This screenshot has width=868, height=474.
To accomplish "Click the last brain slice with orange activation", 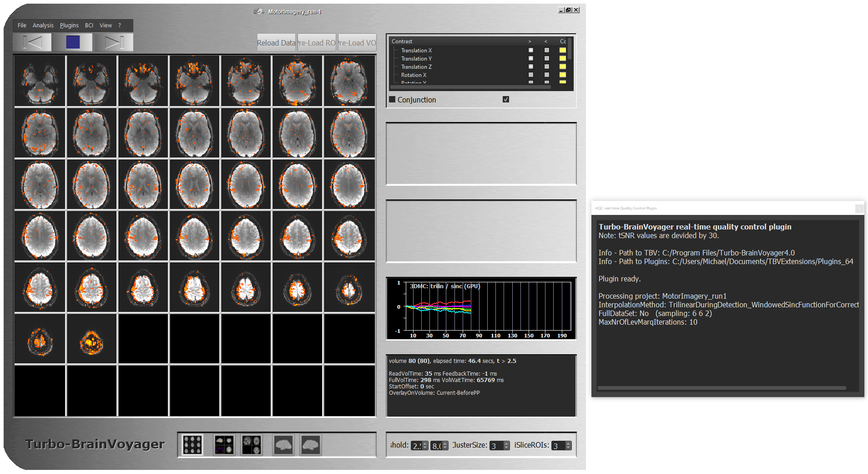I will [x=91, y=338].
